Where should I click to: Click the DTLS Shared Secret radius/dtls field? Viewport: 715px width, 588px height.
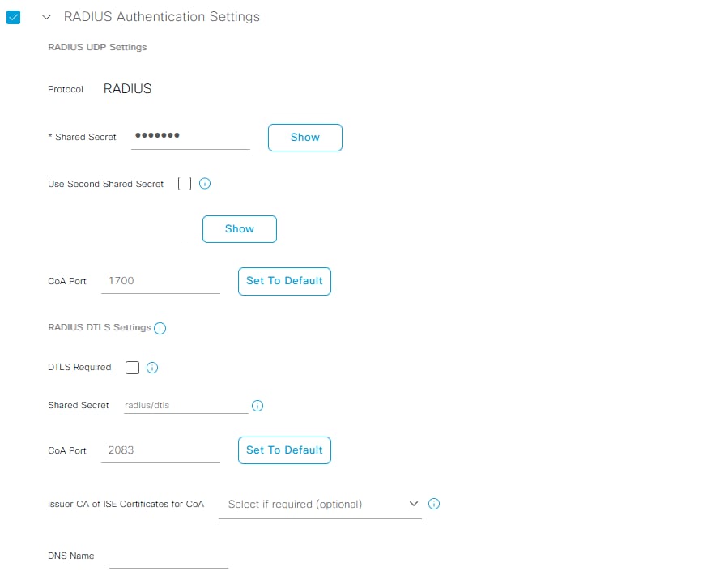[x=185, y=405]
